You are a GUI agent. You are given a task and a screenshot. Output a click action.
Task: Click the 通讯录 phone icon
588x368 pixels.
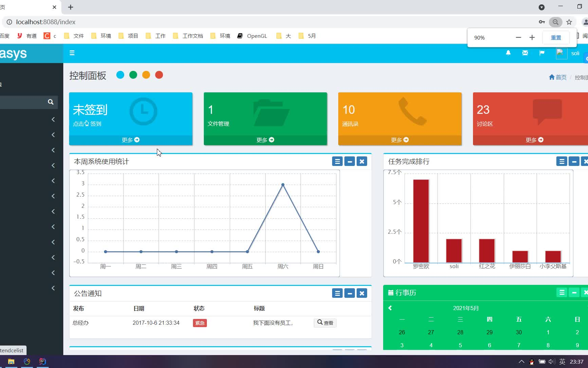(x=412, y=111)
